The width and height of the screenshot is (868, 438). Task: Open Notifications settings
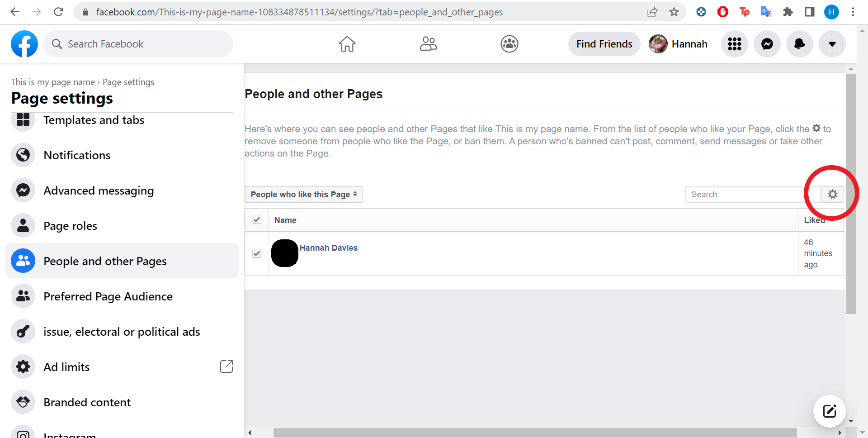tap(122, 155)
